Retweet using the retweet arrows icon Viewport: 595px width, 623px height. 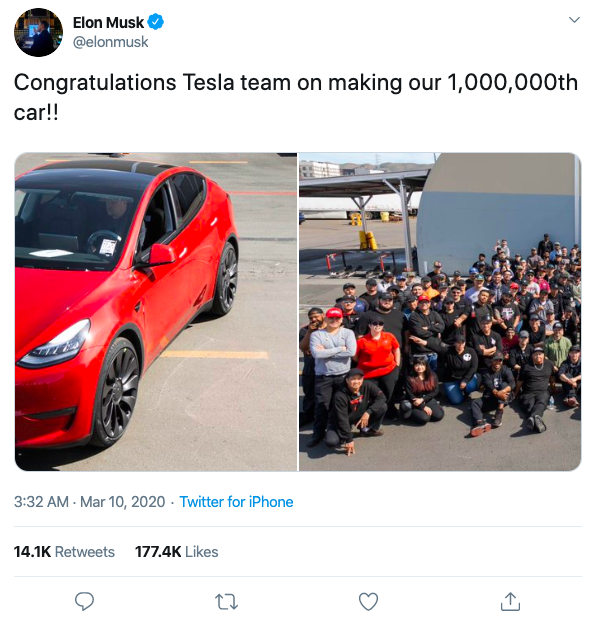tap(226, 602)
